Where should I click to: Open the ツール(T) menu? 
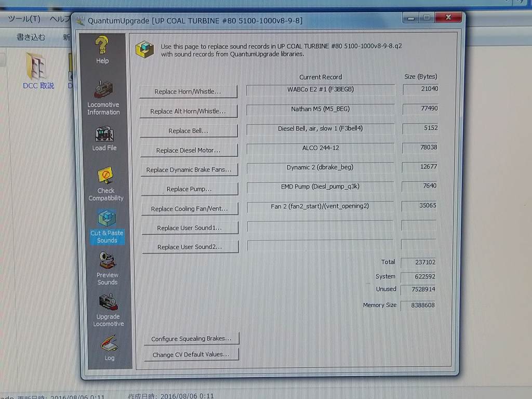[x=24, y=19]
